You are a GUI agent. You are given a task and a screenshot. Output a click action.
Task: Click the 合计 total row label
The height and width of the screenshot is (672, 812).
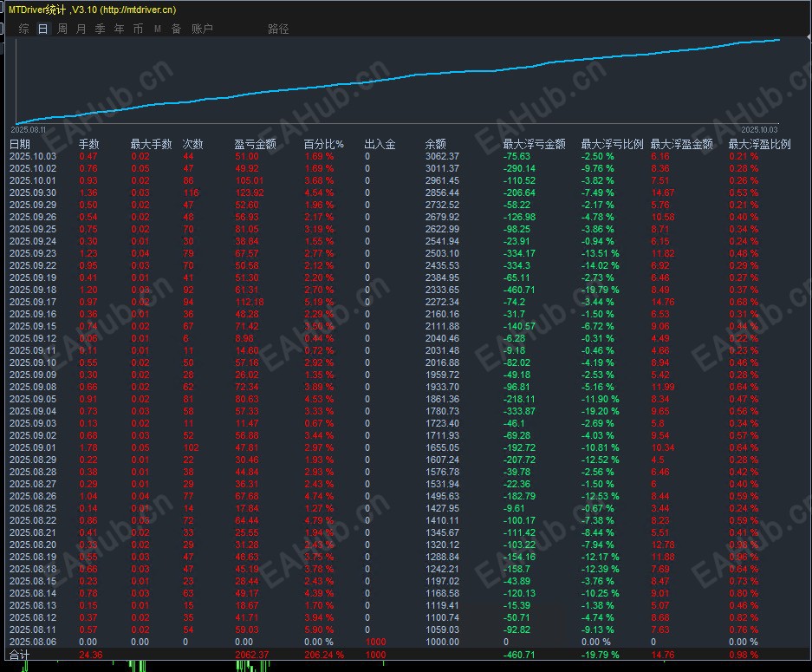click(x=20, y=655)
